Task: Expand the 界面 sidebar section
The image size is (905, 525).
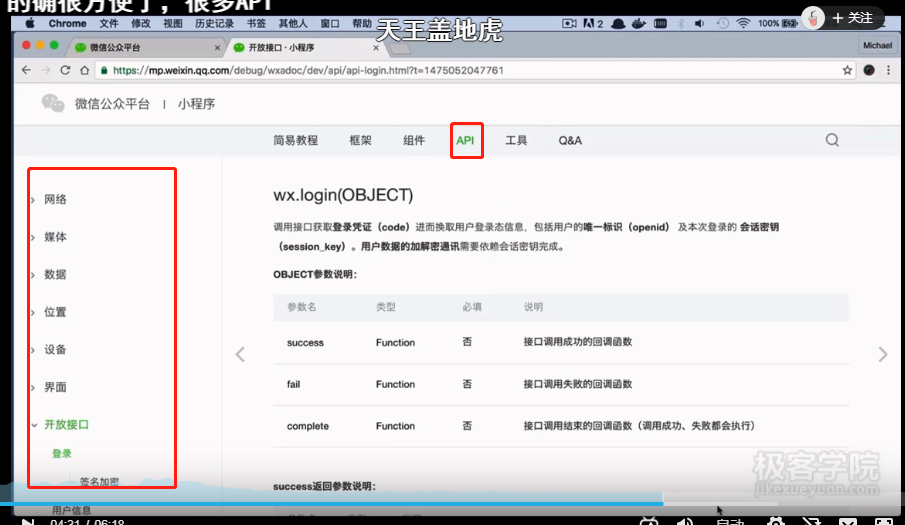Action: 55,387
